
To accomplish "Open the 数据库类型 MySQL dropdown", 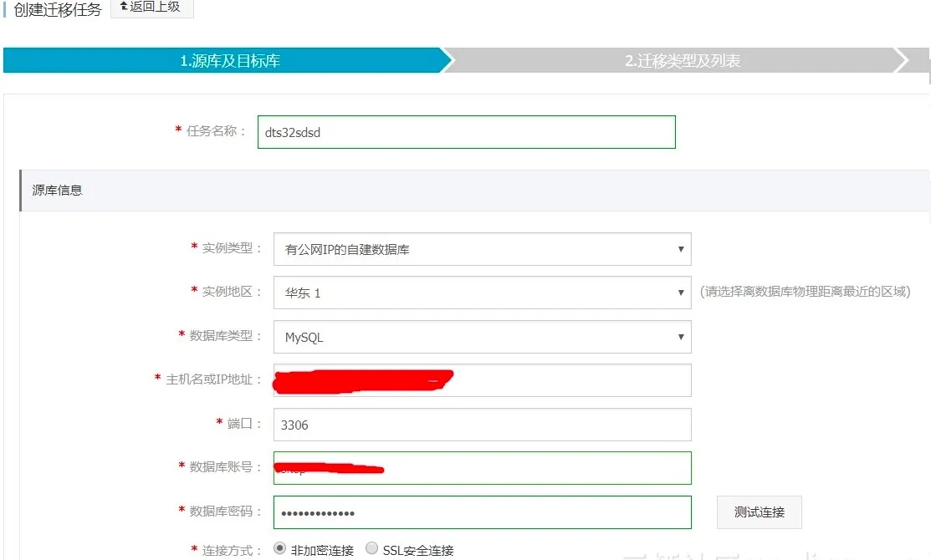I will (x=482, y=338).
